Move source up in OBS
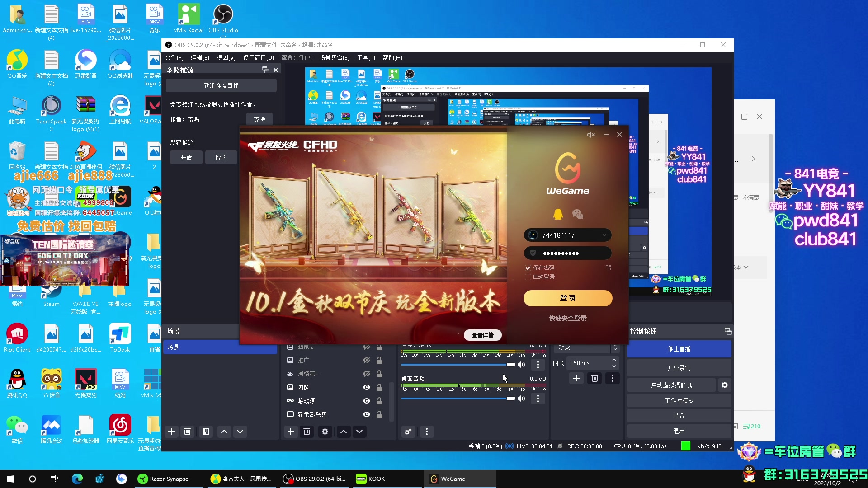The height and width of the screenshot is (488, 868). tap(344, 432)
